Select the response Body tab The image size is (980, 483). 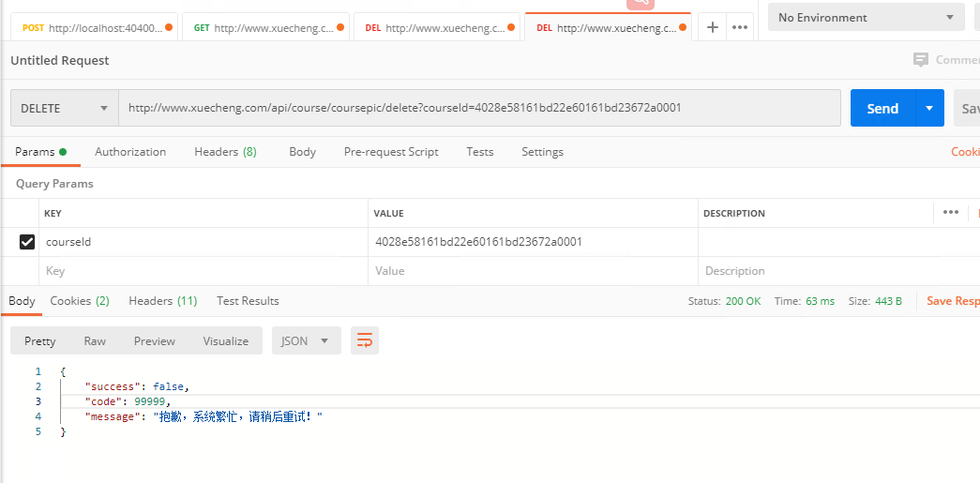pos(22,301)
